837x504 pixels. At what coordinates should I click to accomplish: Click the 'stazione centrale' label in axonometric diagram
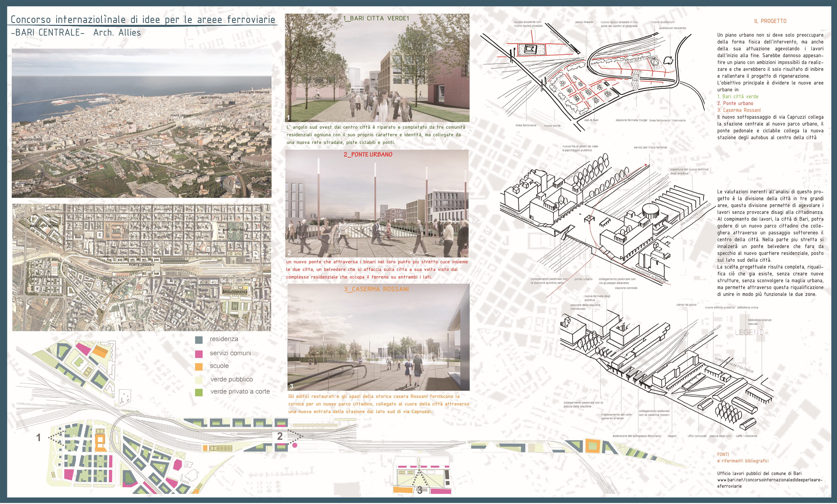tap(626, 288)
